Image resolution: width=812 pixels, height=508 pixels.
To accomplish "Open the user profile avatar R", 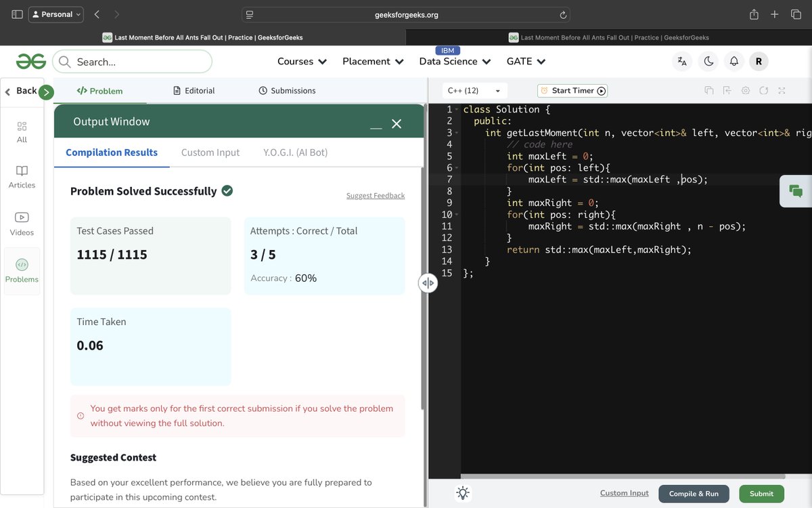I will coord(759,62).
